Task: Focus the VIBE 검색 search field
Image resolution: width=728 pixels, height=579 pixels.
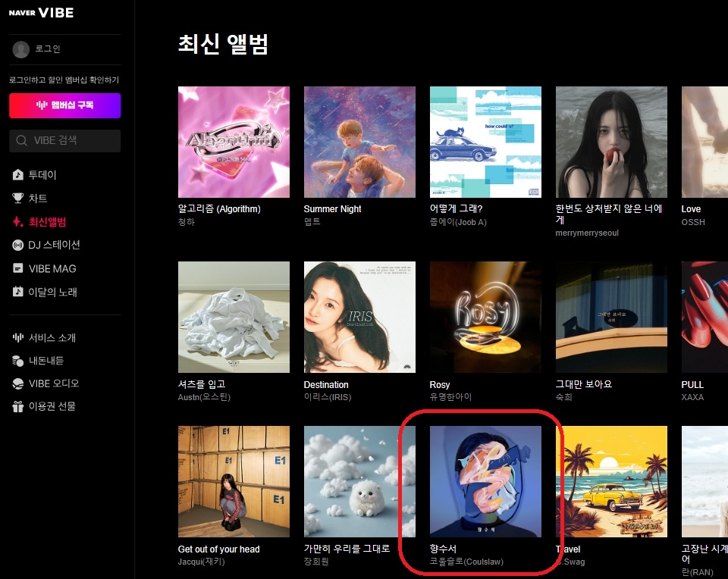Action: pos(65,140)
